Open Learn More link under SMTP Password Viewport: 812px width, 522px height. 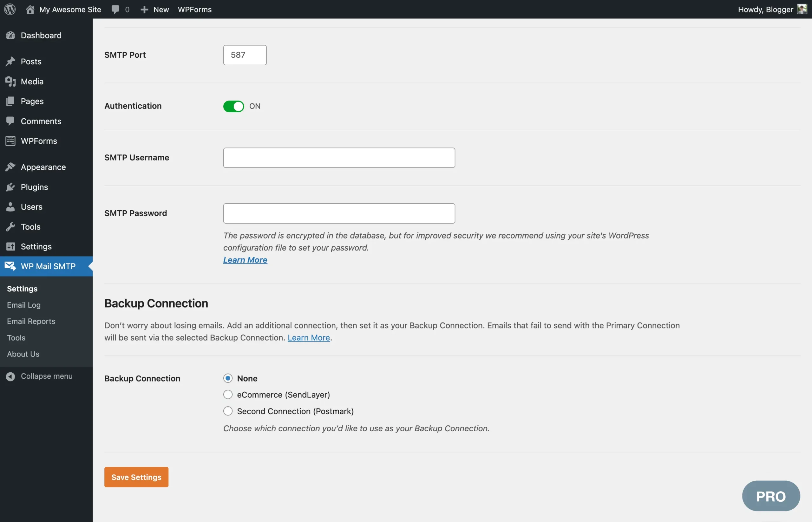(x=245, y=260)
